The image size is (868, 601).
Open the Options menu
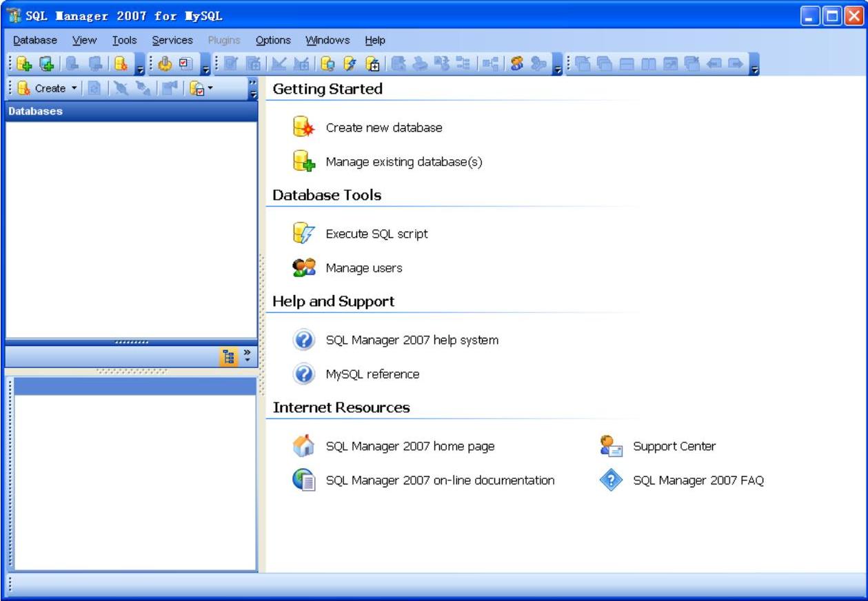[x=273, y=40]
